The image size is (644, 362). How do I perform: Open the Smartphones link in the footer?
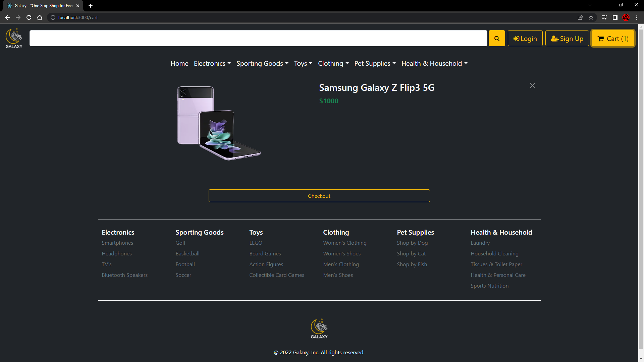(117, 243)
